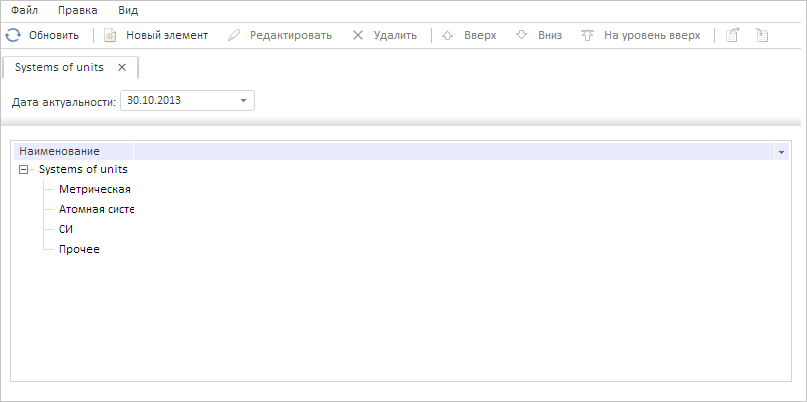This screenshot has height=402, width=807.
Task: Select the Метрическая tree item
Action: (x=95, y=189)
